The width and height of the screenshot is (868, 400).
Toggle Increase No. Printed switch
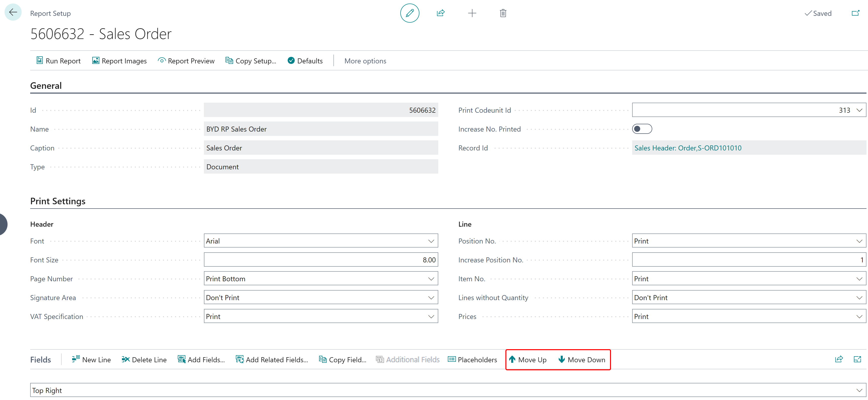[x=641, y=129]
